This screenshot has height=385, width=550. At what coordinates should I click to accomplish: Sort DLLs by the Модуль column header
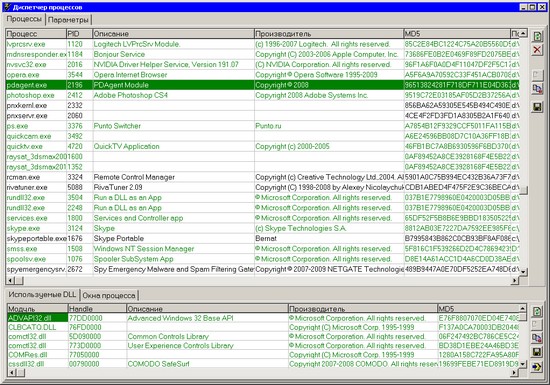[38, 309]
